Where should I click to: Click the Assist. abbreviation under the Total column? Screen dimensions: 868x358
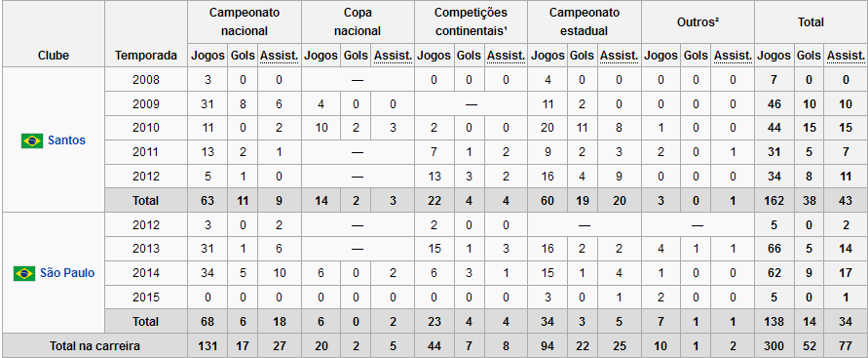coord(846,56)
